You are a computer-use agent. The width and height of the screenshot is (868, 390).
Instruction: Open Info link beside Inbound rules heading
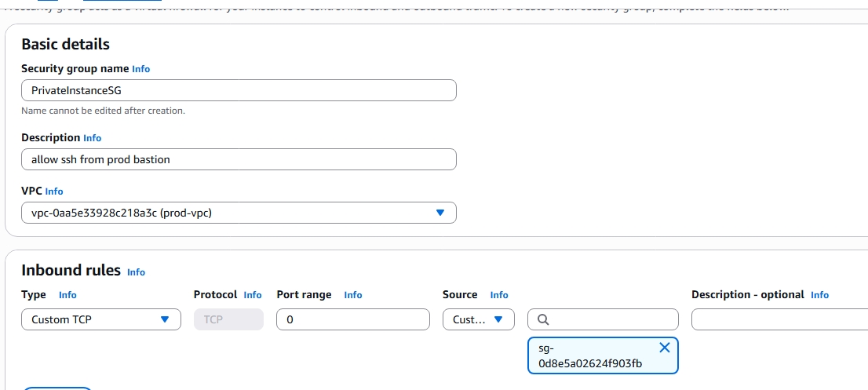coord(136,272)
